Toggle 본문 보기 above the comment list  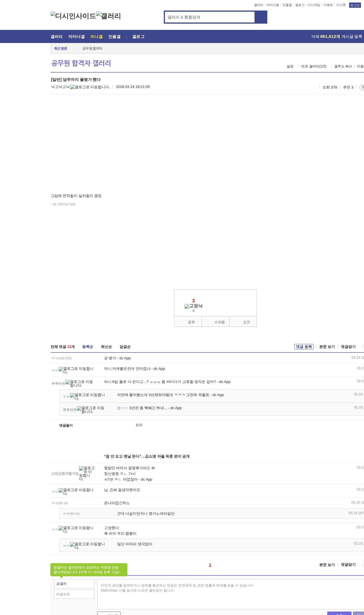[327, 347]
